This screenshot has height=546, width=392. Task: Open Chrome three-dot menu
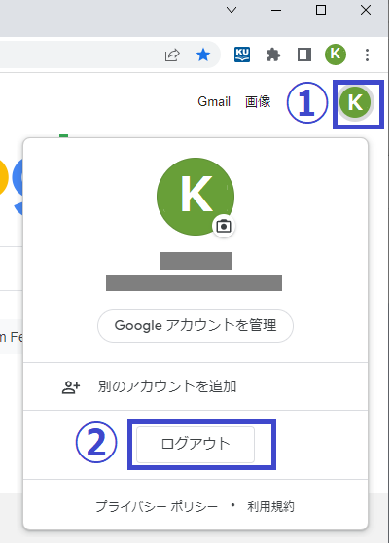click(367, 55)
